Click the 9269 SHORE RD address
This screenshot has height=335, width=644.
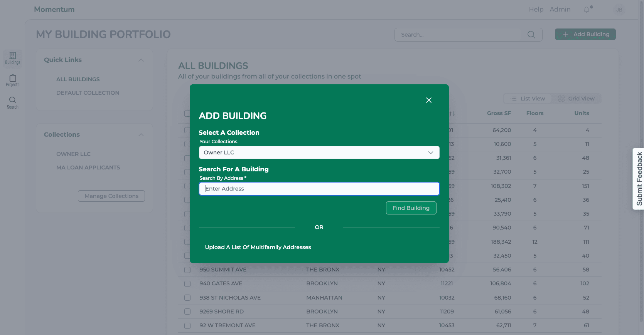coord(222,312)
